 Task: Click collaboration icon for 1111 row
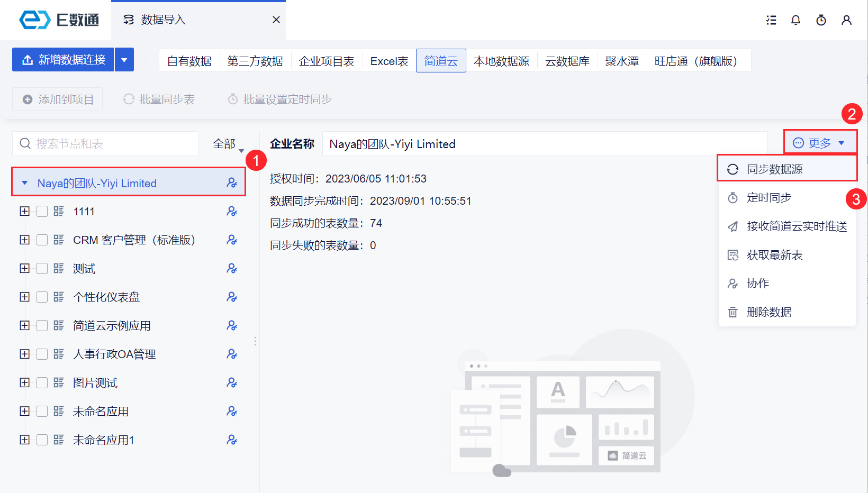click(232, 212)
